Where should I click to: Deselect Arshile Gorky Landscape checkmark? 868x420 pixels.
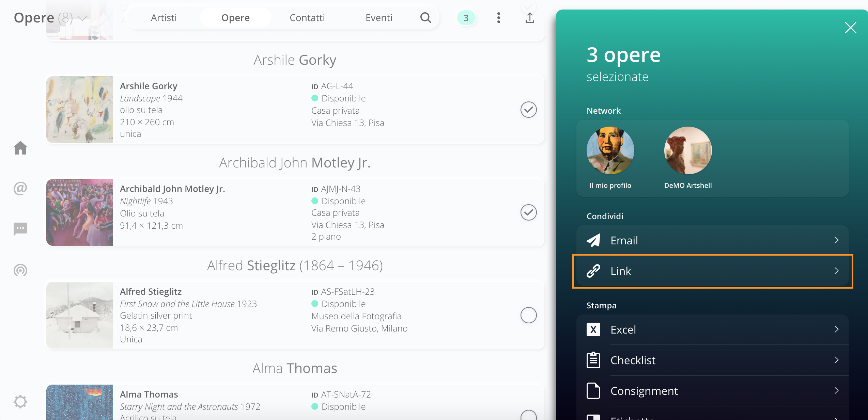point(529,110)
